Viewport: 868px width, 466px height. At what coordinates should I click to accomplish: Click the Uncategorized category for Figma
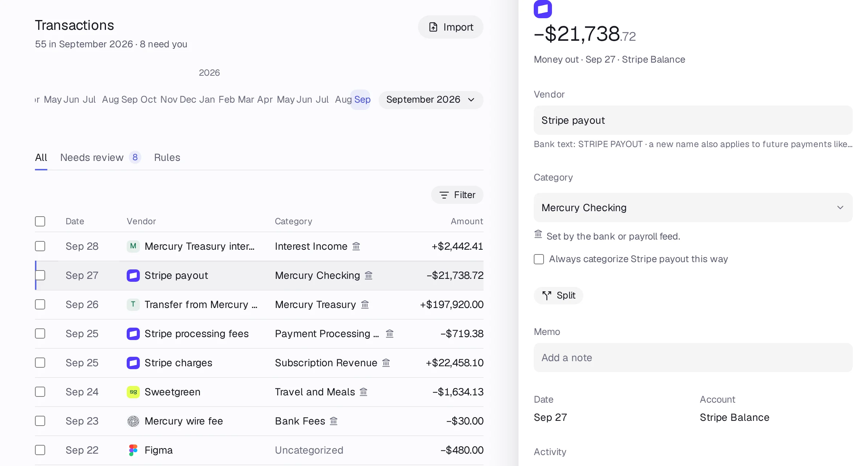pyautogui.click(x=309, y=450)
